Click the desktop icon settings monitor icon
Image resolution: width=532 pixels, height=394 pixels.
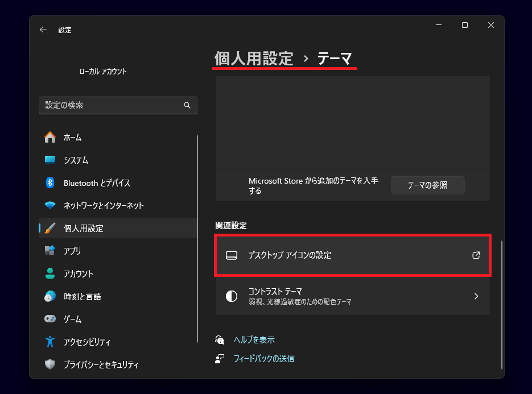[232, 255]
